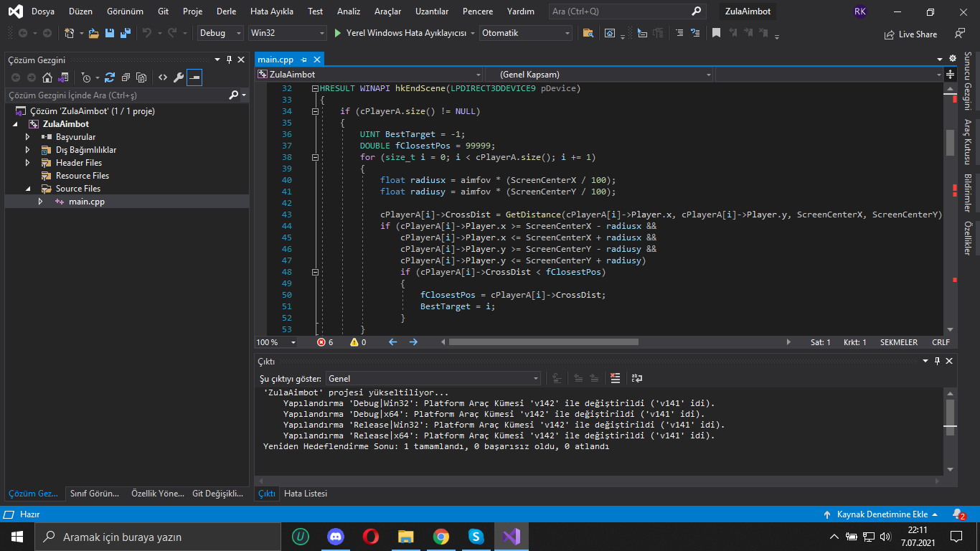Click the Ara (Ctrl+Q) search box

click(627, 11)
